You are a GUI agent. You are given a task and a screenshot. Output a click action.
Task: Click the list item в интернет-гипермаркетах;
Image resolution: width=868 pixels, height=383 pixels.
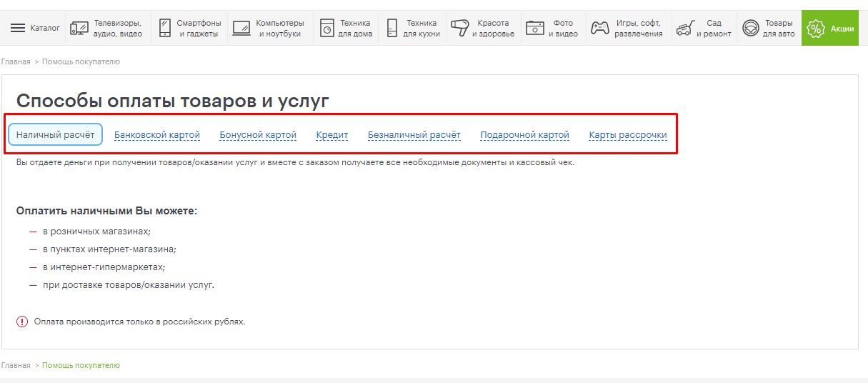pos(104,267)
